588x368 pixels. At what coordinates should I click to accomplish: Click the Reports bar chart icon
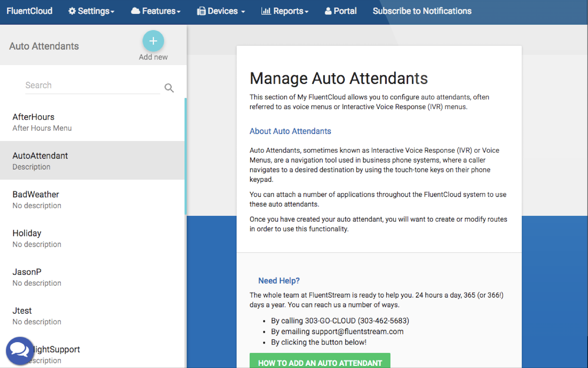point(266,11)
